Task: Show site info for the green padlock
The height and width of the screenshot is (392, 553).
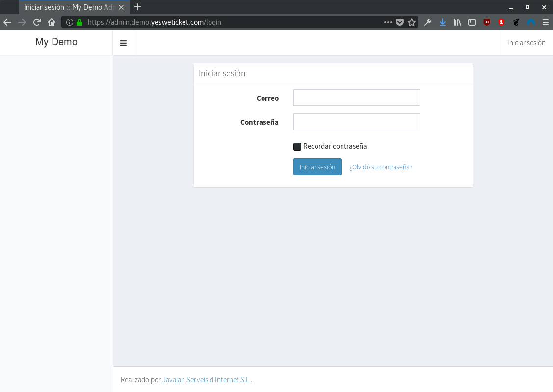Action: (x=79, y=22)
